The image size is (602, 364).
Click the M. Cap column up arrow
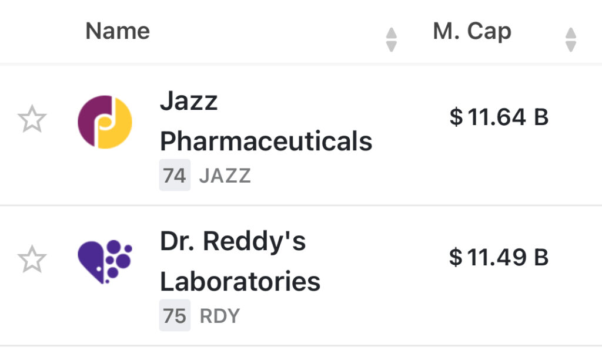(x=570, y=34)
